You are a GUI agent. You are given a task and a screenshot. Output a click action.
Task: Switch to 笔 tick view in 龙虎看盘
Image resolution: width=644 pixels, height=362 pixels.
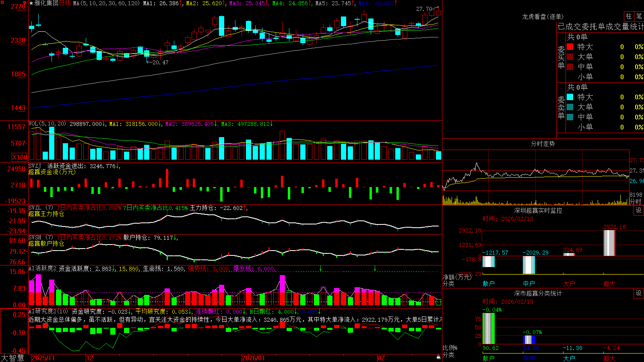pyautogui.click(x=639, y=16)
